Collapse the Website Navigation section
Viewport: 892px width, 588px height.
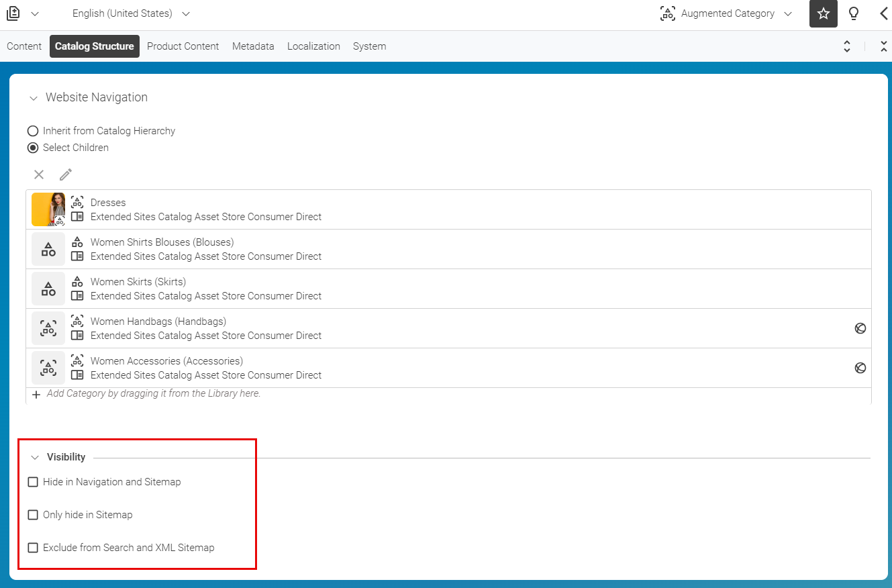tap(34, 98)
